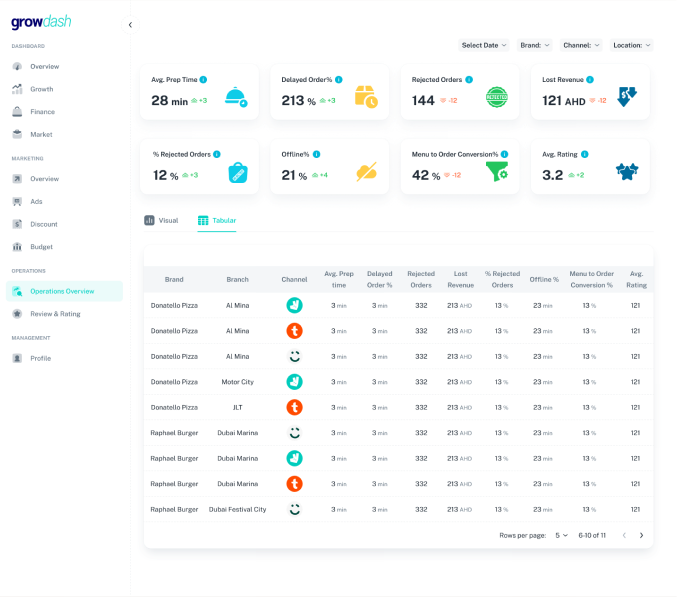
Task: Click the info icon beside Avg. Rating card
Action: click(585, 154)
